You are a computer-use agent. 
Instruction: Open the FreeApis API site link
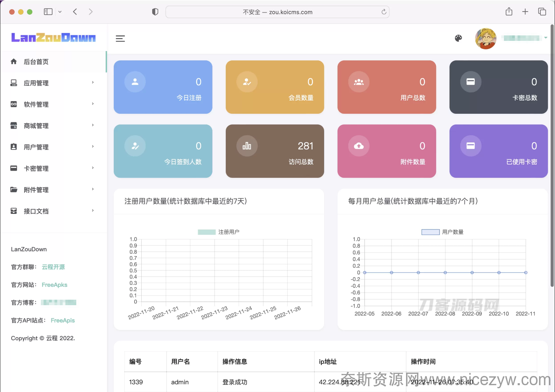[63, 320]
